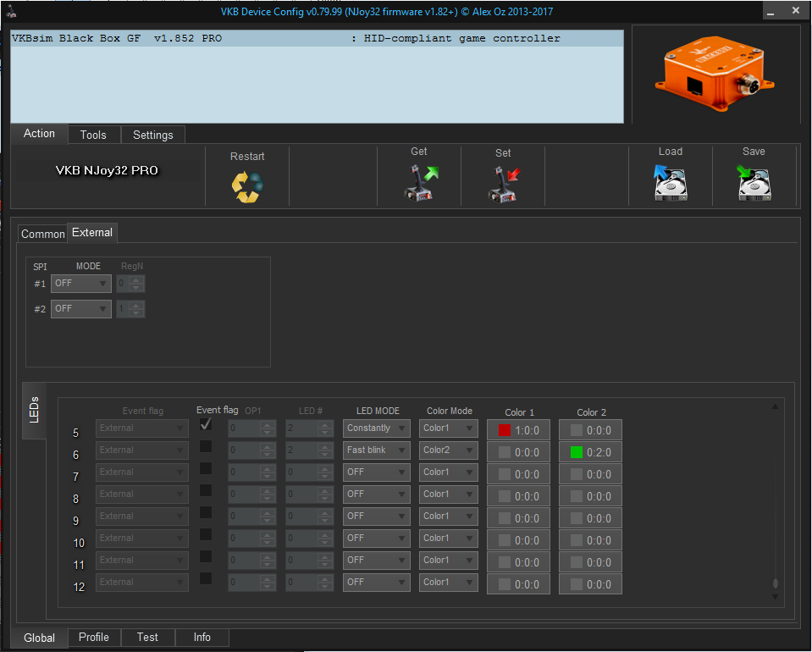Open the Profile tab at bottom

coord(93,638)
